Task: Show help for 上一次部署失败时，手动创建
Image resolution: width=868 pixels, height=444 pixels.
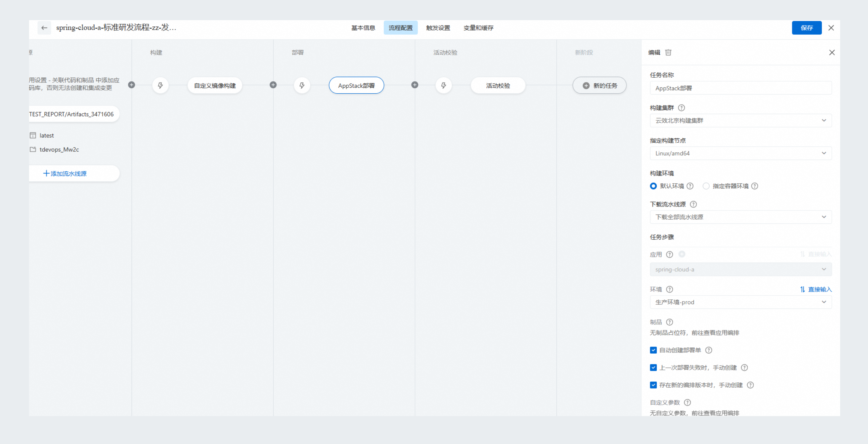Action: [745, 368]
